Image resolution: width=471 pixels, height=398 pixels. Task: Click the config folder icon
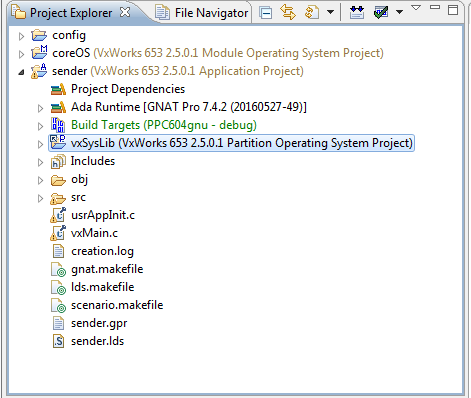pos(39,35)
